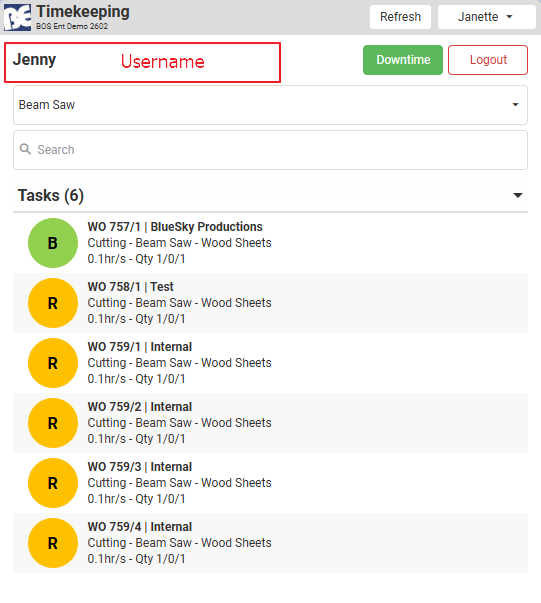Select task WO 759/1 | Internal
This screenshot has width=541, height=603.
click(x=270, y=363)
